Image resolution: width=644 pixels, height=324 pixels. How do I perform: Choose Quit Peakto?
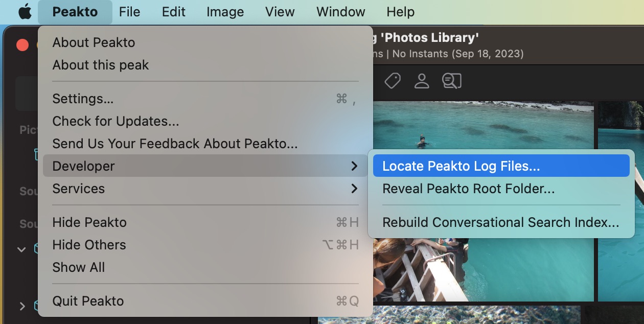click(x=205, y=301)
